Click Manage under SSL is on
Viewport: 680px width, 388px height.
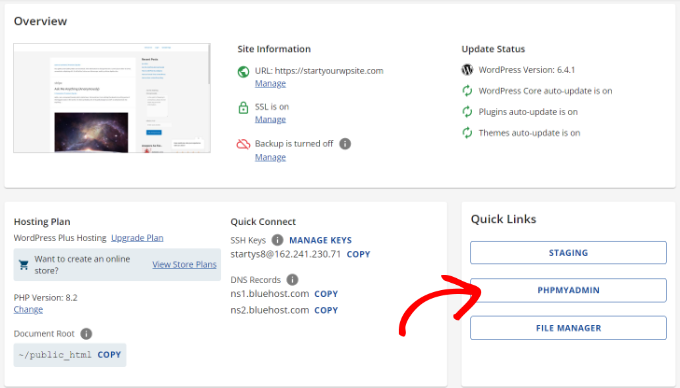tap(270, 119)
